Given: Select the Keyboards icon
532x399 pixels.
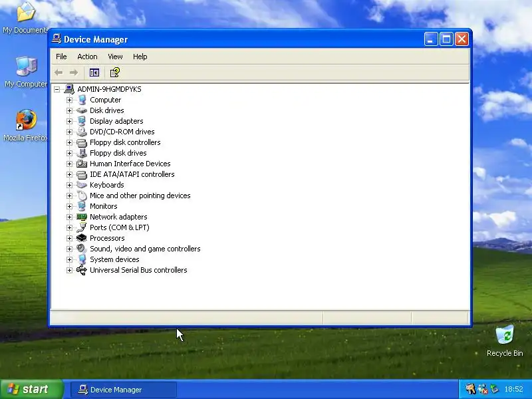Looking at the screenshot, I should (x=82, y=185).
